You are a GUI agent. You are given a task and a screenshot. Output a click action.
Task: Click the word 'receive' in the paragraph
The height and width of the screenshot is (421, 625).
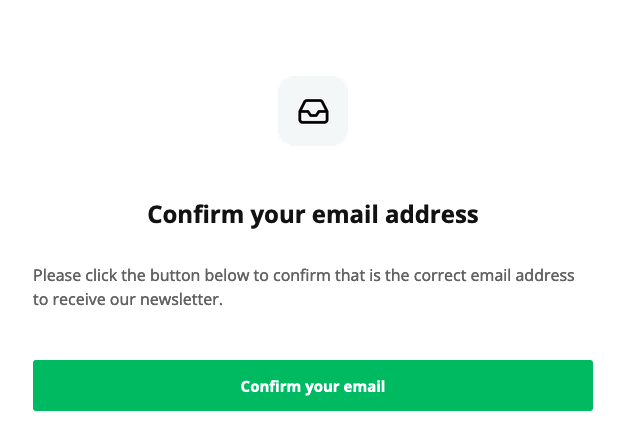(x=79, y=299)
